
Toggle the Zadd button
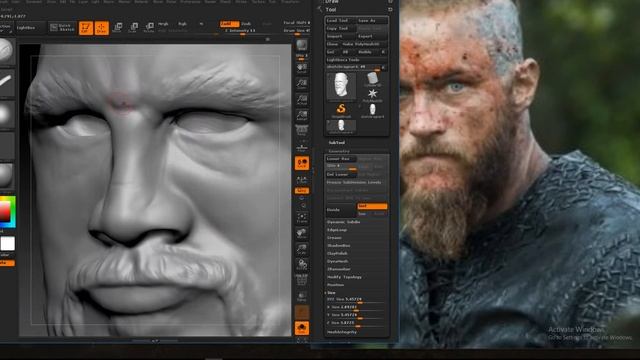(229, 24)
